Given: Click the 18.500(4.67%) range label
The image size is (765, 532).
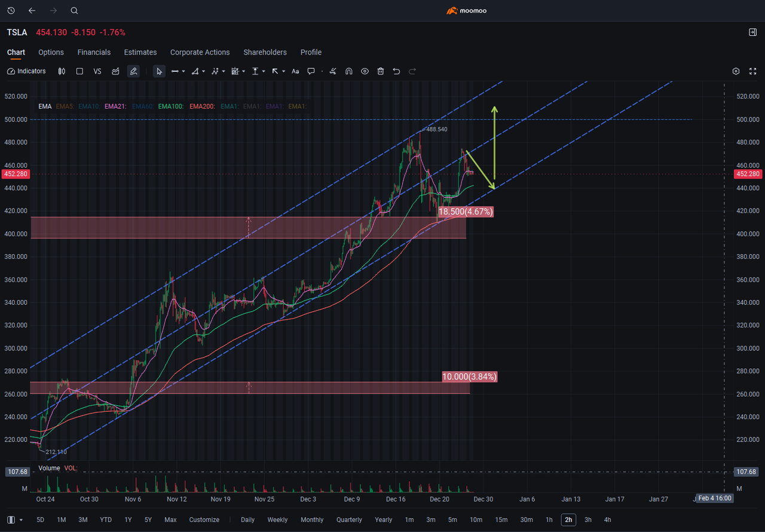Looking at the screenshot, I should pyautogui.click(x=466, y=212).
